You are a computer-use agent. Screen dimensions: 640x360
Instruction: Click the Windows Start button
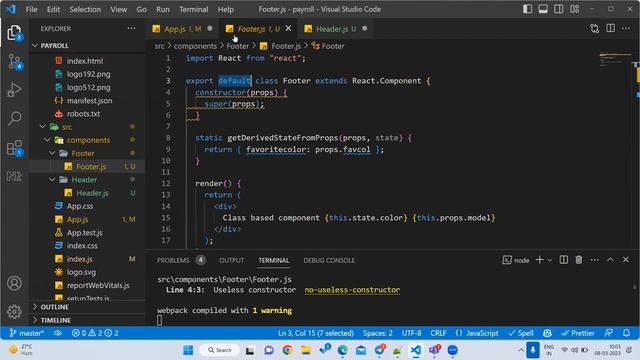pyautogui.click(x=188, y=350)
